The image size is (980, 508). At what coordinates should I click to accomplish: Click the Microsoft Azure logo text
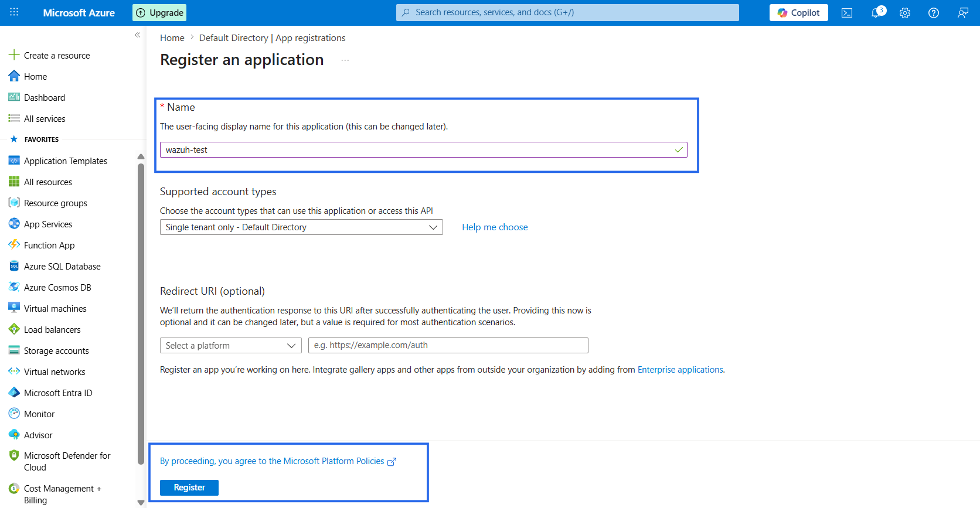pos(79,12)
